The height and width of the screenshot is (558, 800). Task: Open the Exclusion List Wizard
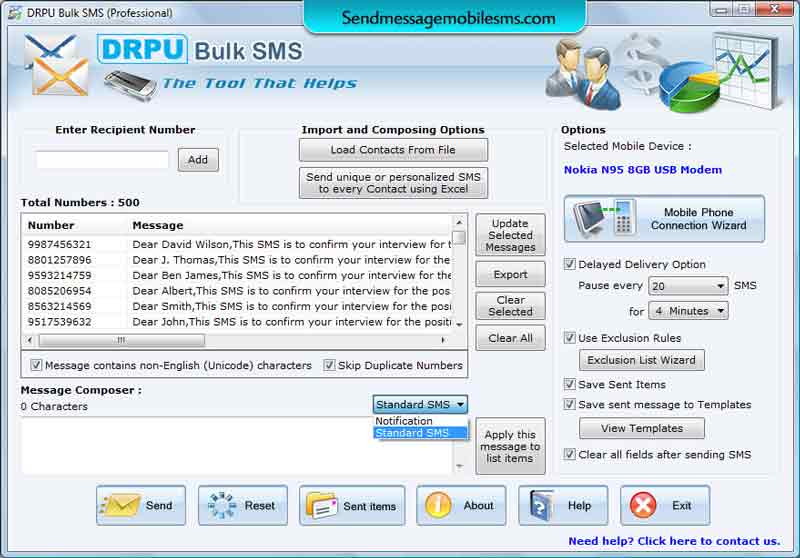click(641, 360)
